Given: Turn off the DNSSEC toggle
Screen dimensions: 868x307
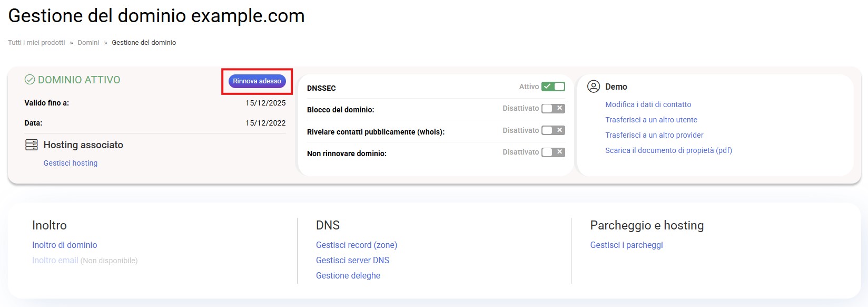Looking at the screenshot, I should pyautogui.click(x=553, y=87).
